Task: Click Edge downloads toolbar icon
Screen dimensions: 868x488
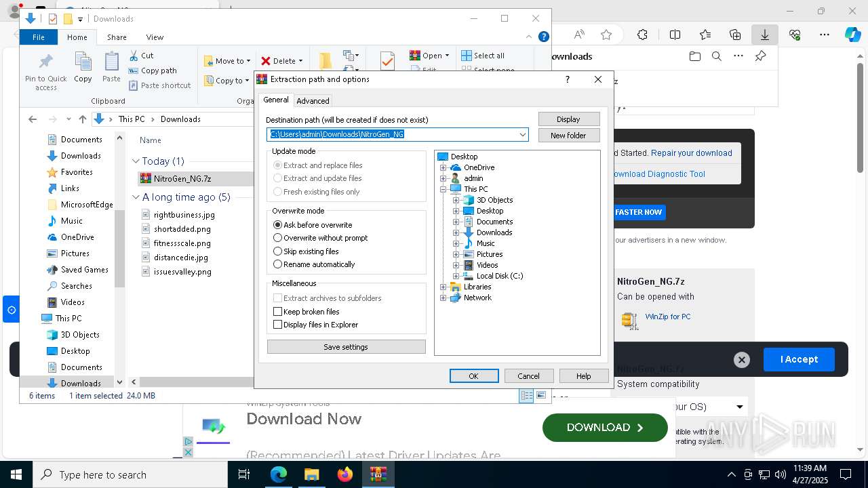Action: point(765,35)
